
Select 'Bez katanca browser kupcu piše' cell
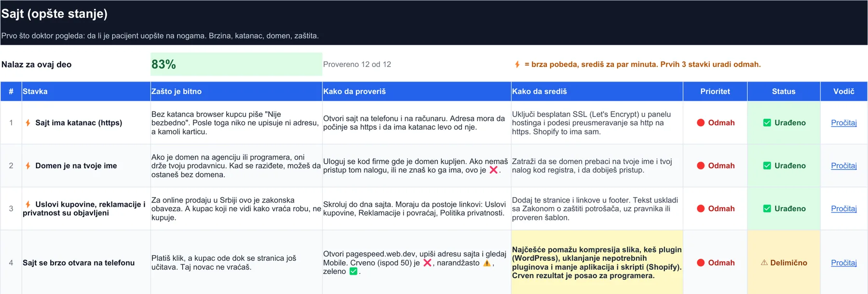tap(236, 123)
